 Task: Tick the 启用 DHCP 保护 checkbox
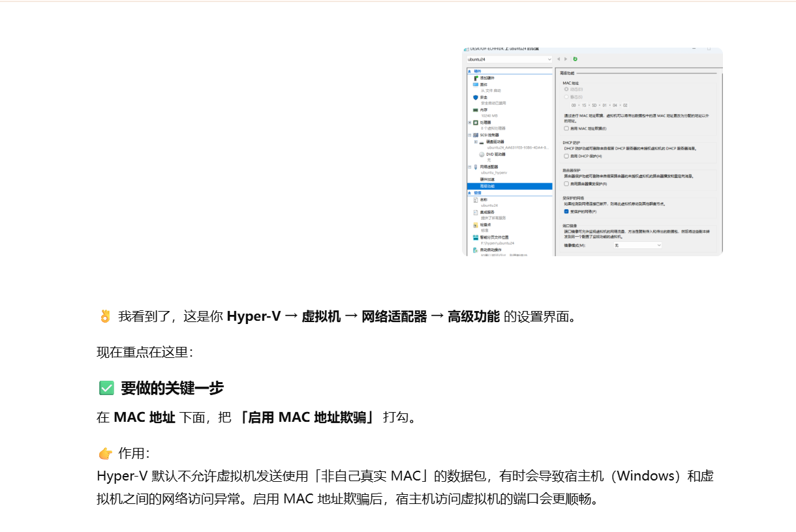coord(566,156)
